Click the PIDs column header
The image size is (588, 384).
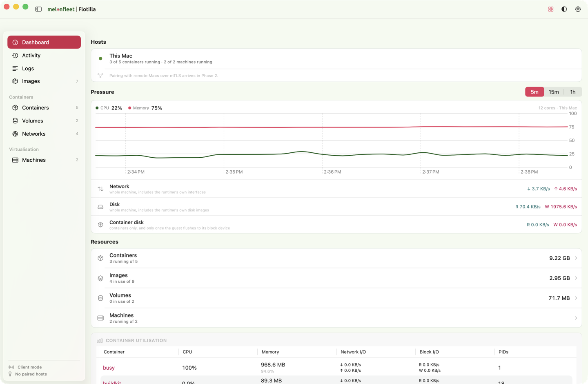[503, 352]
